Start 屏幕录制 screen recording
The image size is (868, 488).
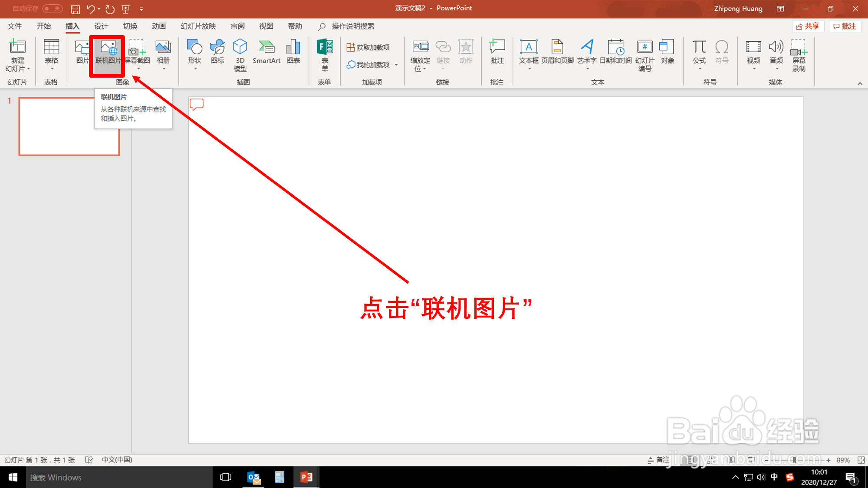click(x=799, y=55)
